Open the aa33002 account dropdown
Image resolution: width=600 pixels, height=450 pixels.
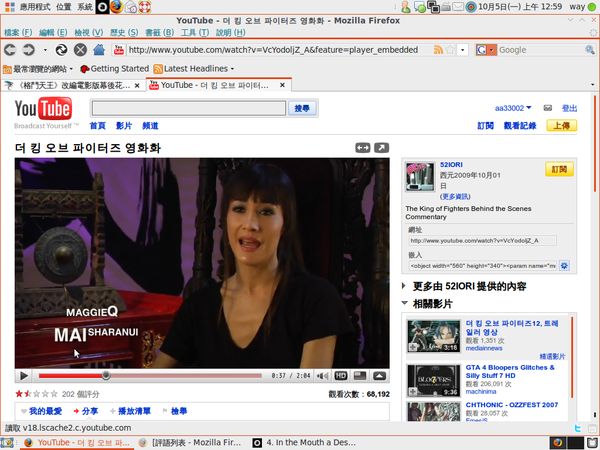(513, 108)
